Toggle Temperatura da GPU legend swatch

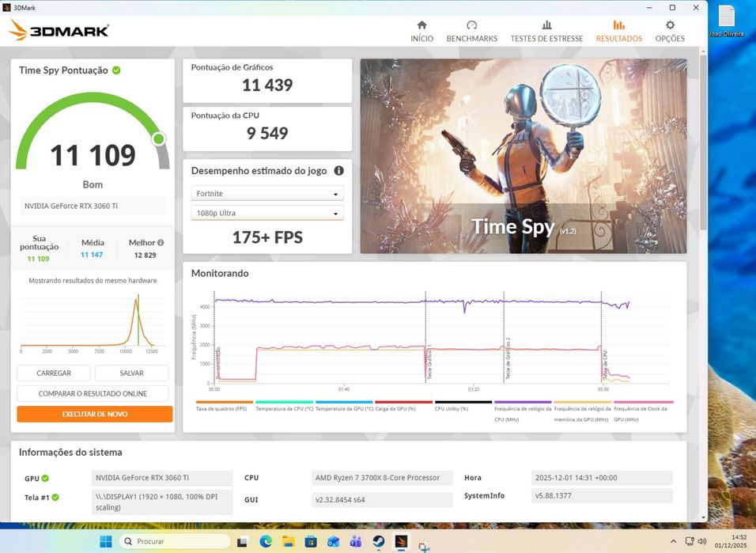coord(344,402)
